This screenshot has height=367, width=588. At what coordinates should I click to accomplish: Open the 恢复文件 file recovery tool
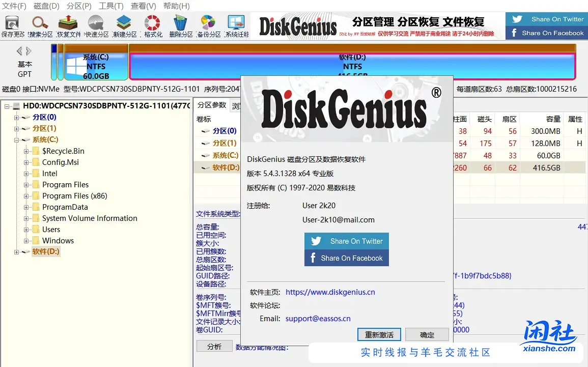pyautogui.click(x=68, y=24)
